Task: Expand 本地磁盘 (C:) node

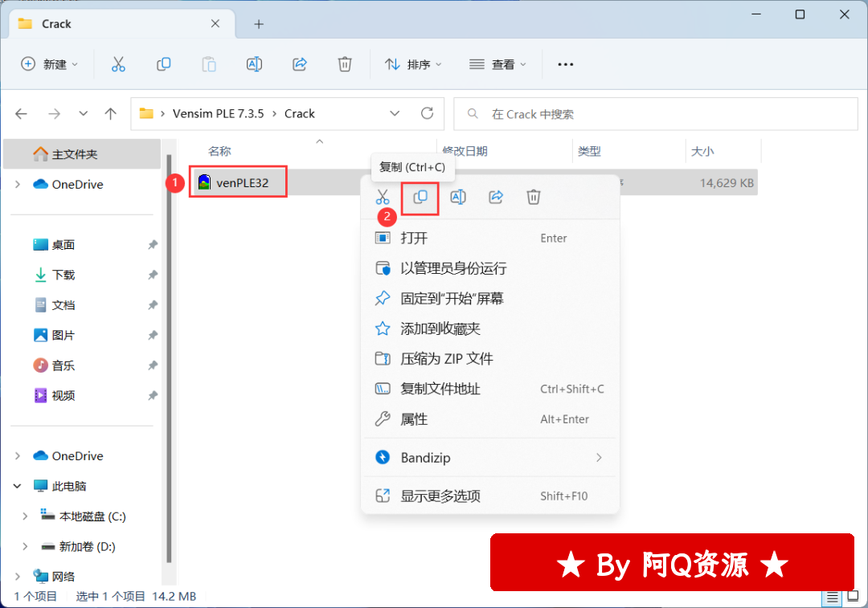Action: click(x=25, y=516)
